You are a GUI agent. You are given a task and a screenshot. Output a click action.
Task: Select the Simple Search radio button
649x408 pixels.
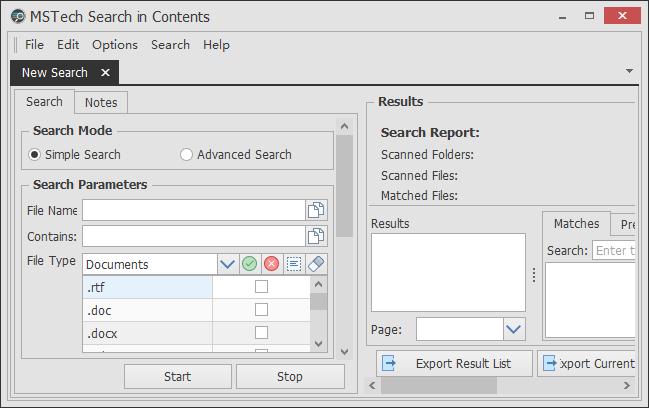tap(35, 155)
